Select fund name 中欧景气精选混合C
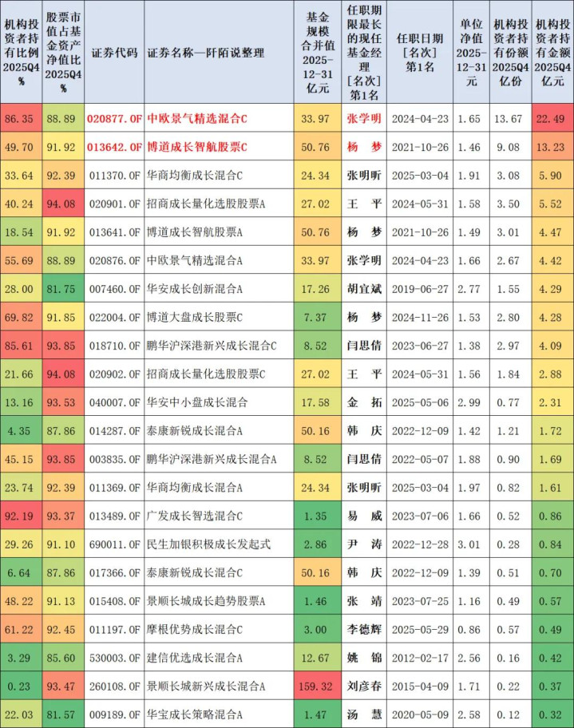 197,119
